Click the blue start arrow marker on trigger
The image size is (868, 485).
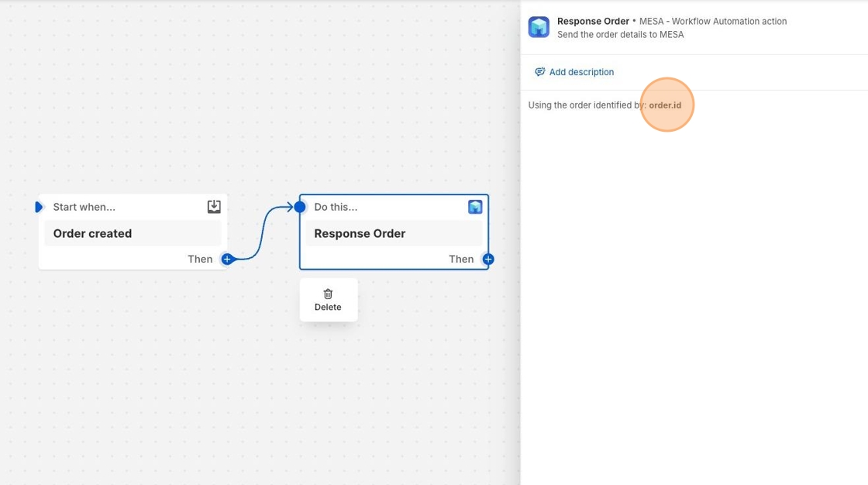(40, 207)
